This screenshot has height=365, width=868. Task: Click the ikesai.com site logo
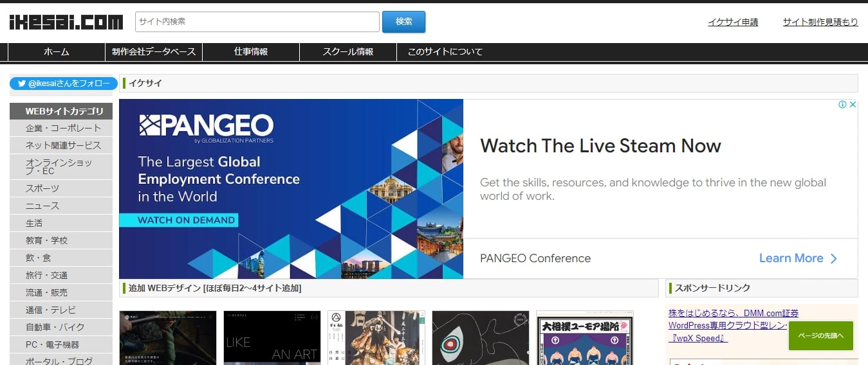click(x=66, y=22)
